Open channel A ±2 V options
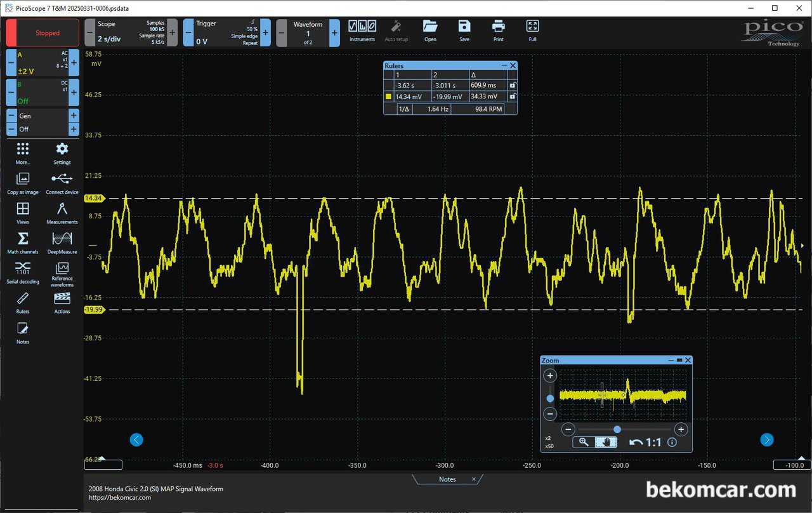Screen dimensions: 812x513 click(x=43, y=62)
